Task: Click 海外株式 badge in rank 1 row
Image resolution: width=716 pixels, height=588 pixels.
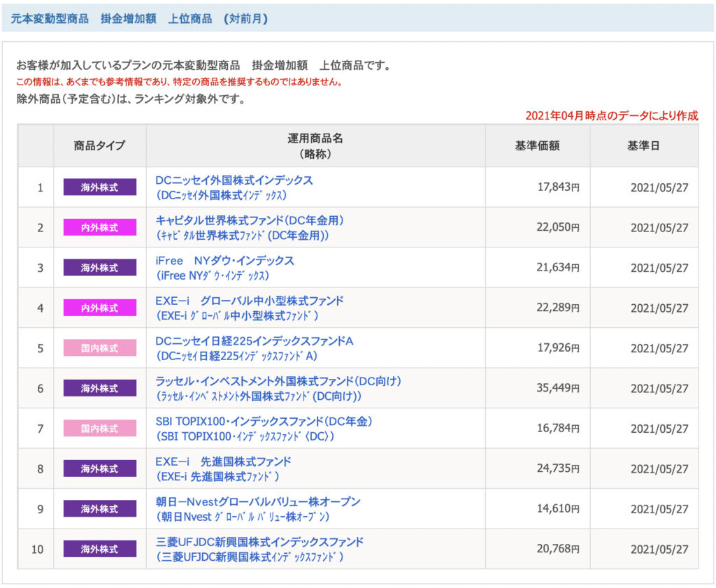Action: (99, 187)
